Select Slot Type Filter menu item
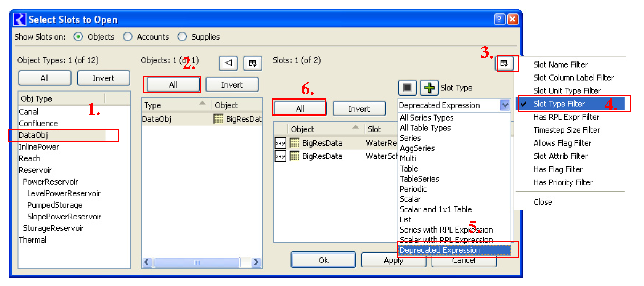Screen dimensions: 644x286 tap(559, 104)
